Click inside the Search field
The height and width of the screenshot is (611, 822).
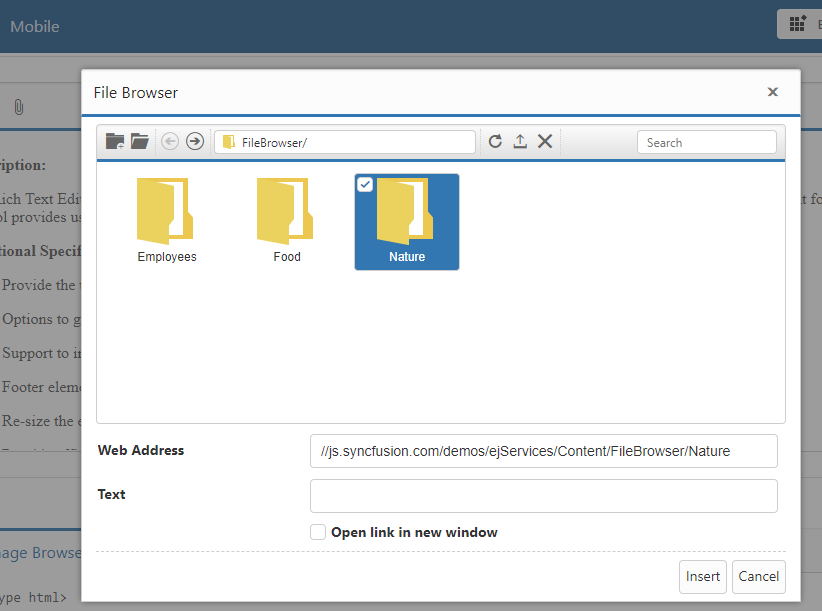click(x=706, y=142)
